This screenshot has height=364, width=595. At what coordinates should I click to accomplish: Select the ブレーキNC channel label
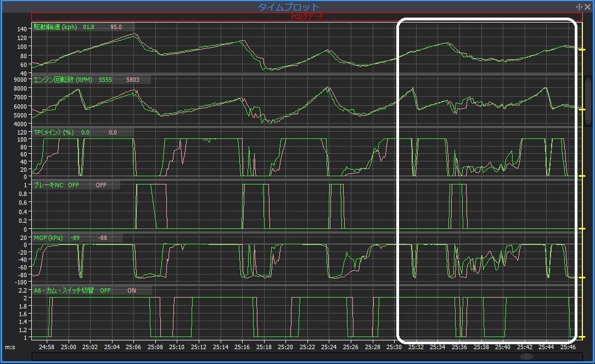click(48, 185)
